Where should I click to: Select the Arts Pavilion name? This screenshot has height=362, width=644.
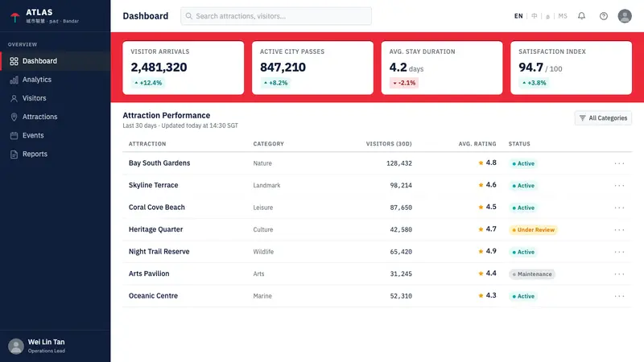(x=149, y=274)
